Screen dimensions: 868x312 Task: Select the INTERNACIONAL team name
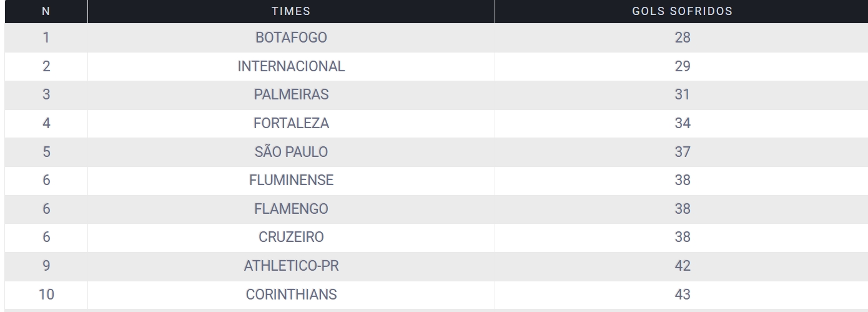point(291,66)
